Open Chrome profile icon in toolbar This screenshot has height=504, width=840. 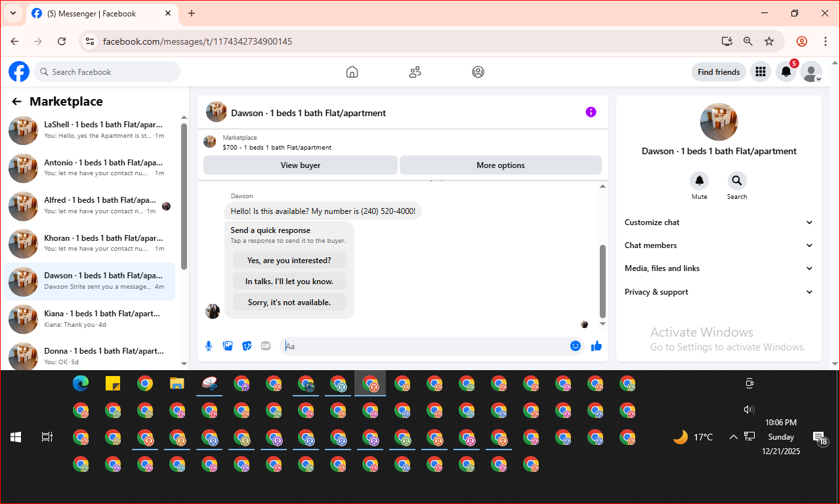click(802, 41)
